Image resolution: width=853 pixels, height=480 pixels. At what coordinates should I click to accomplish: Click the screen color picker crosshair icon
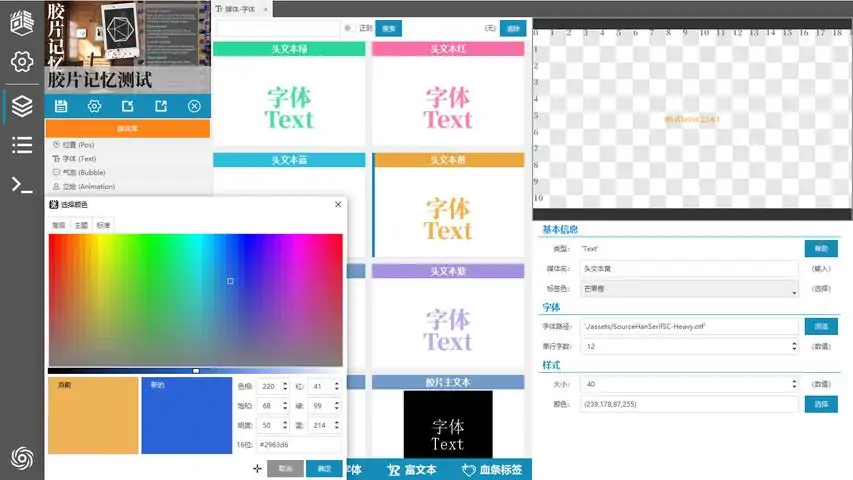pyautogui.click(x=257, y=468)
